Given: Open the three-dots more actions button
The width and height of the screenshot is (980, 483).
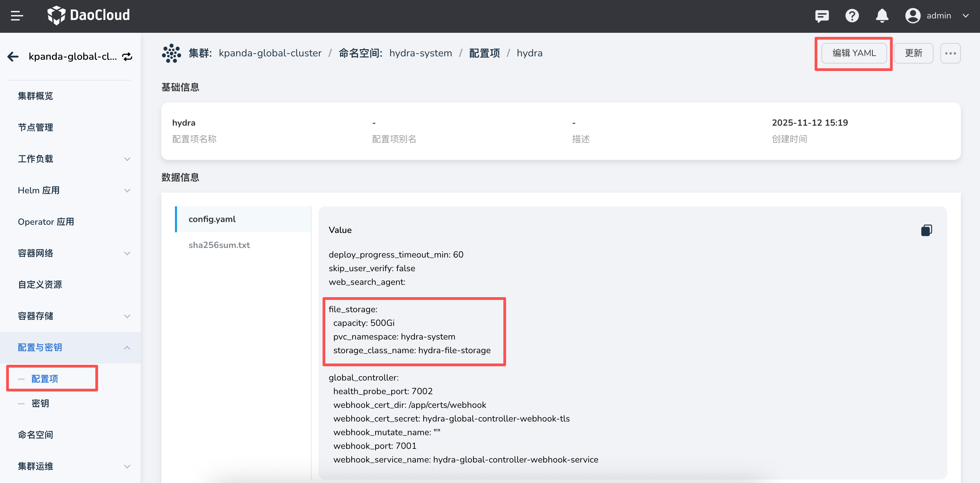Looking at the screenshot, I should [950, 53].
